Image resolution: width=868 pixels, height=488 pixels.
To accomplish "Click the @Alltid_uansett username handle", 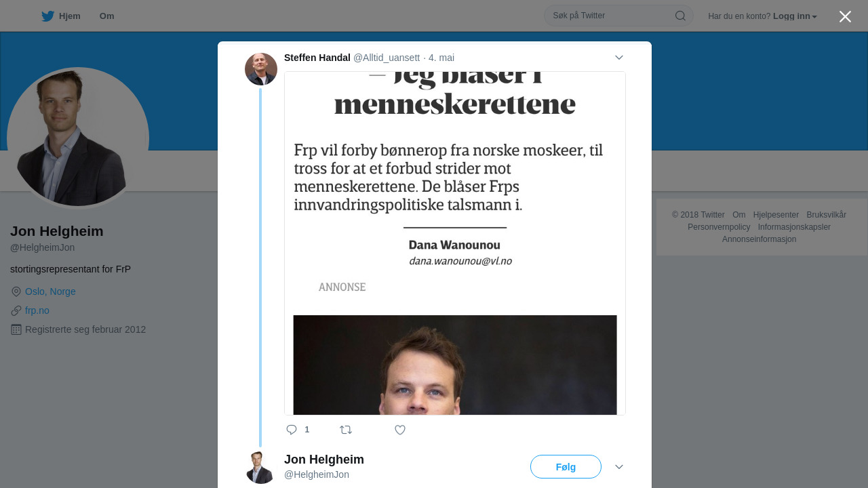I will click(387, 58).
